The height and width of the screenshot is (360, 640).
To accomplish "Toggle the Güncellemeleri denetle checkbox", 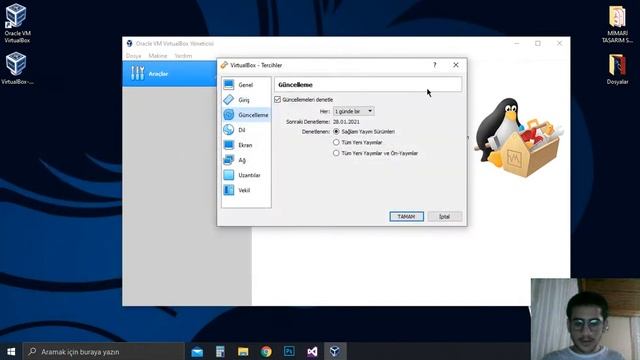I will point(278,100).
